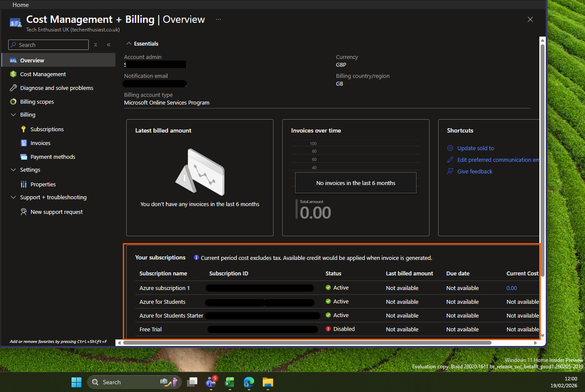This screenshot has width=585, height=392.
Task: Click the vertical scrollbar on the right
Action: click(x=543, y=160)
